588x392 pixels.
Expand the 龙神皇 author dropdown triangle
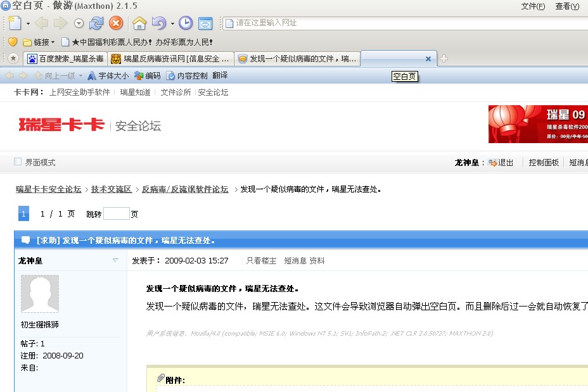coord(115,260)
